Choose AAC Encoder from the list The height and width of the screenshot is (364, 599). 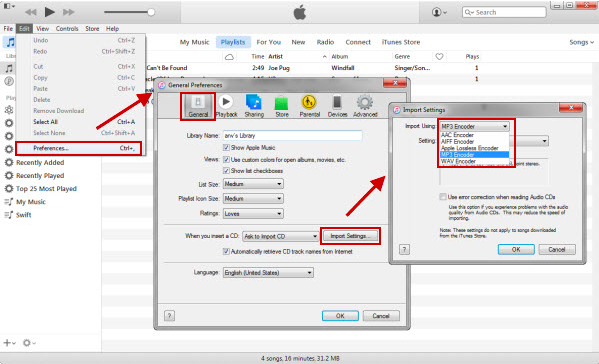(474, 135)
